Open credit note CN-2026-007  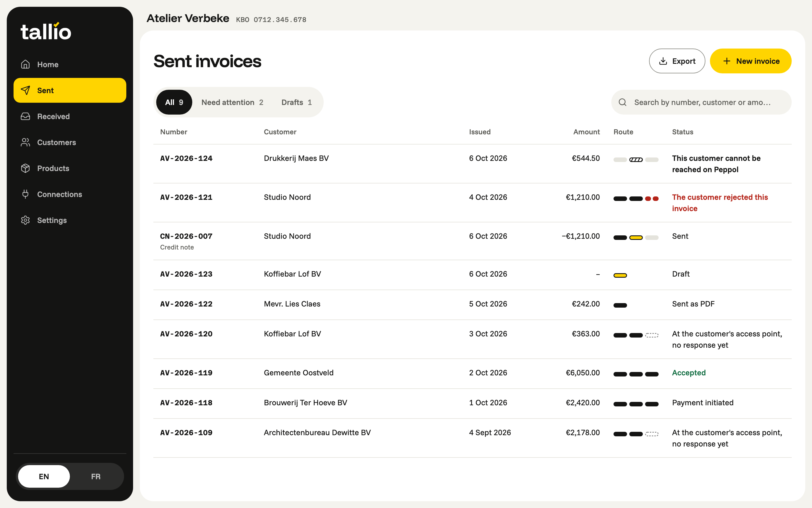[x=186, y=236]
